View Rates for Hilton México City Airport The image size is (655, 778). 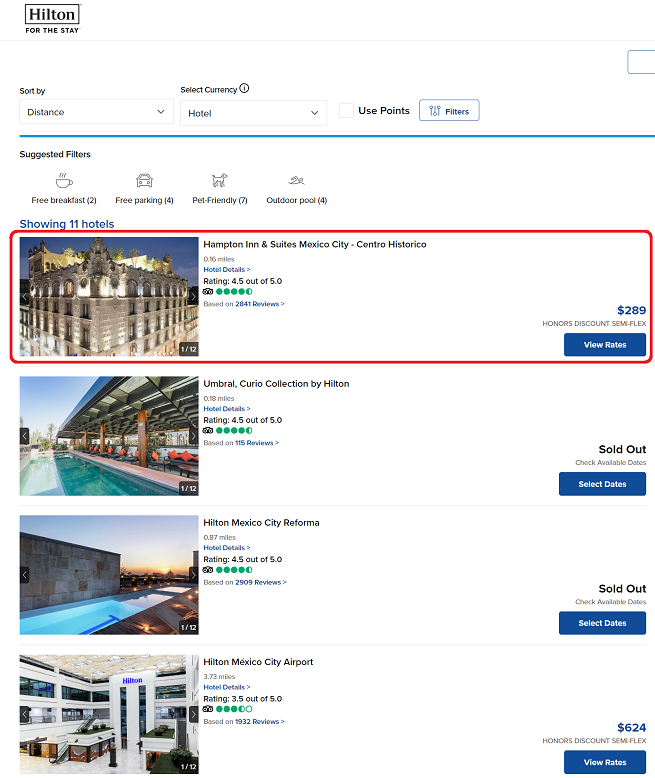(605, 762)
